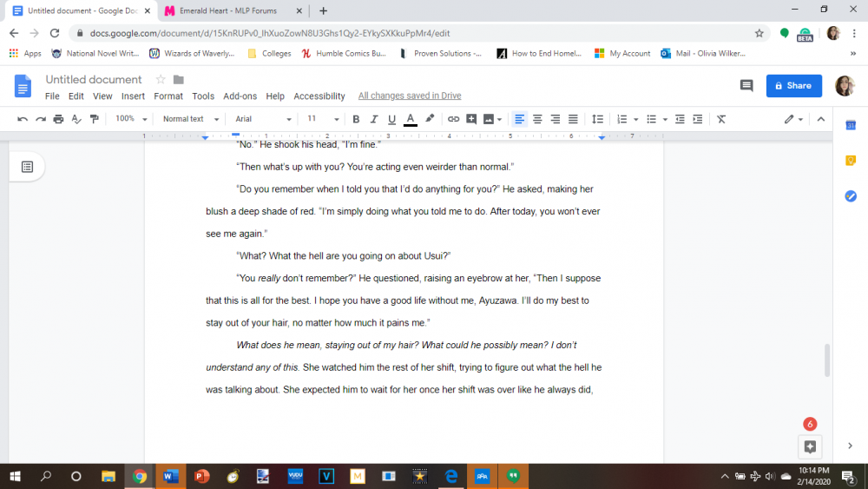Viewport: 868px width, 489px height.
Task: Open the 100% zoom dropdown
Action: 131,119
